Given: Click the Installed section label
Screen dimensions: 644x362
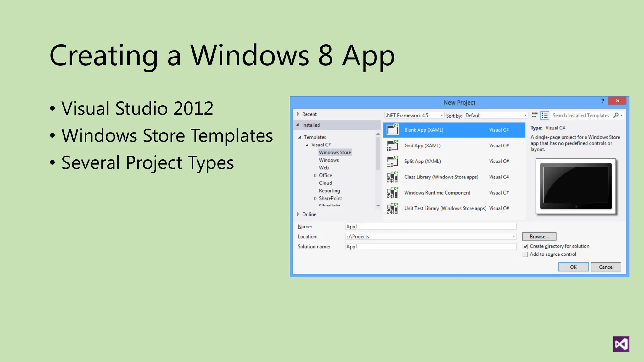Looking at the screenshot, I should 311,125.
